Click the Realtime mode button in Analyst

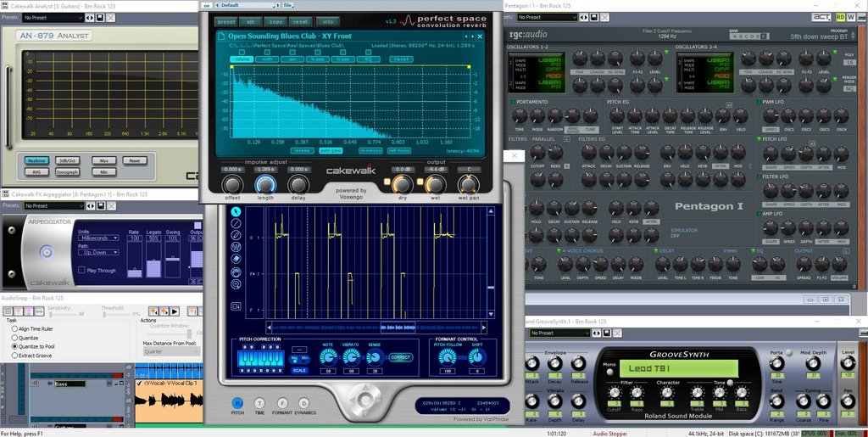36,160
